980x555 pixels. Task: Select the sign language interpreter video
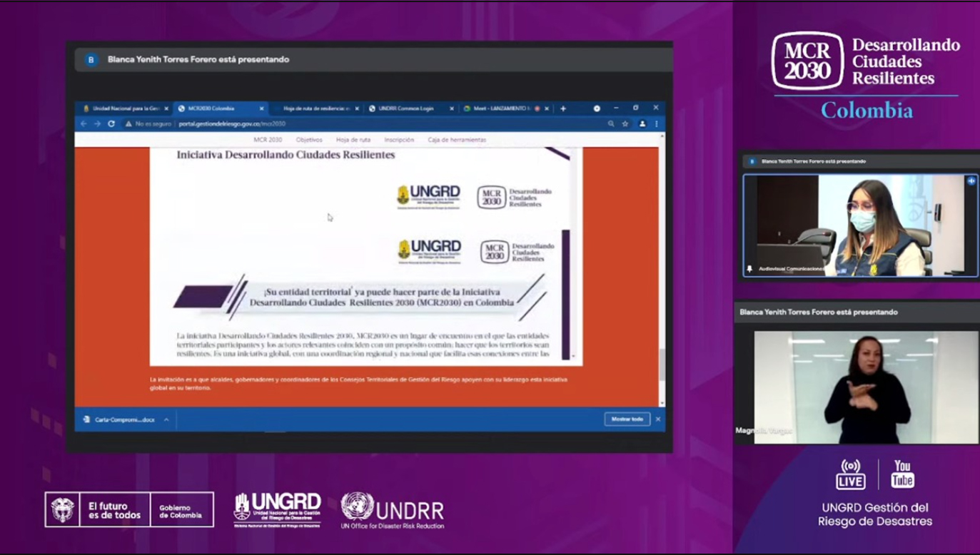[867, 387]
